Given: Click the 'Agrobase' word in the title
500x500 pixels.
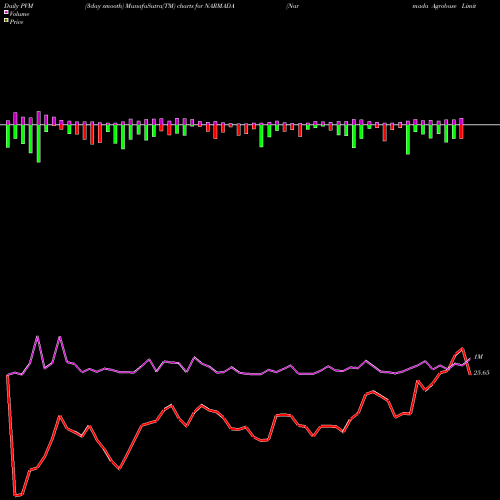Looking at the screenshot, I should click(x=443, y=6).
